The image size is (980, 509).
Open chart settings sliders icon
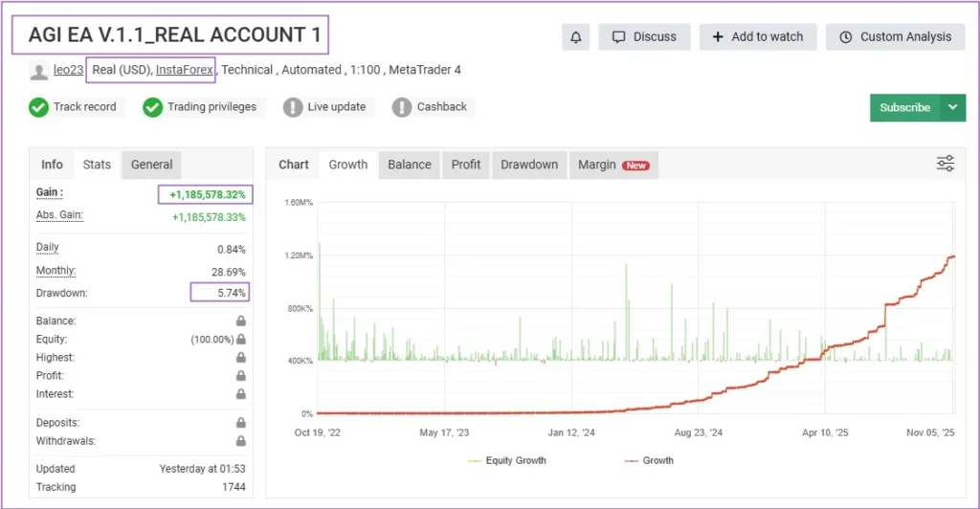(x=945, y=164)
